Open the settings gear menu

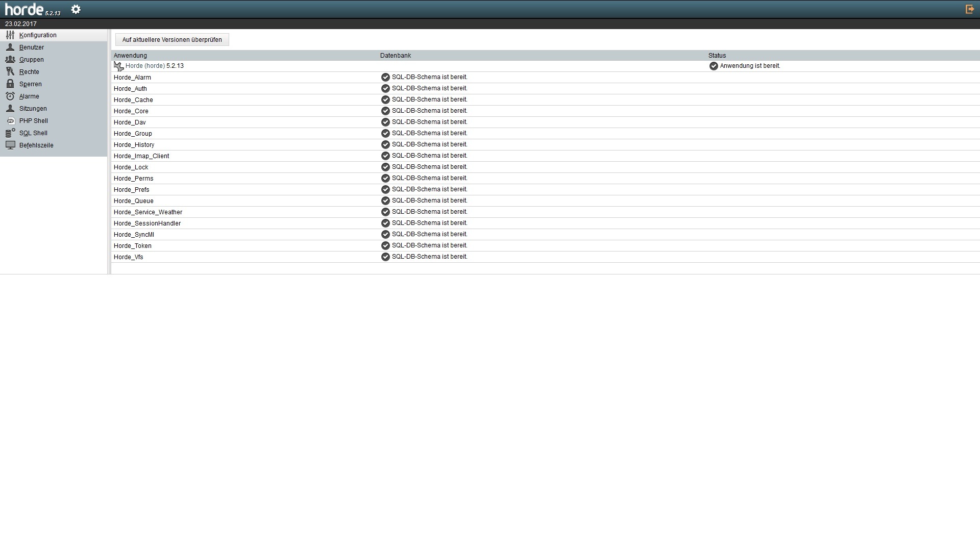76,9
